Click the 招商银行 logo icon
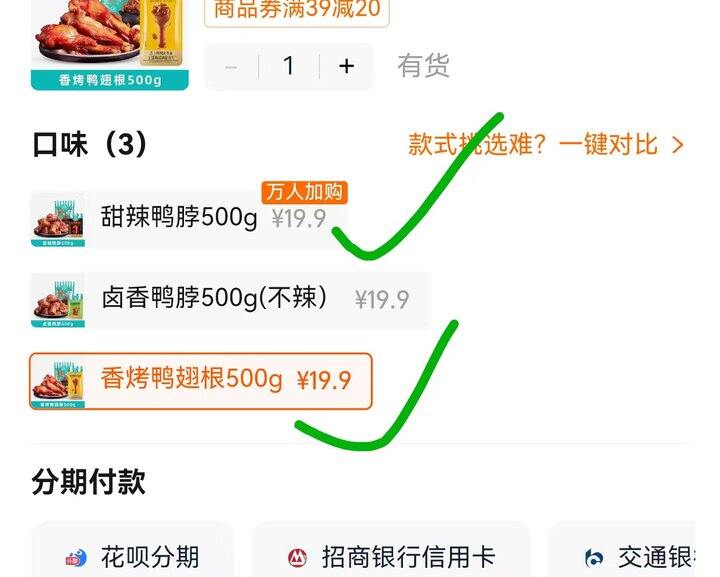The image size is (720, 577). (x=298, y=558)
